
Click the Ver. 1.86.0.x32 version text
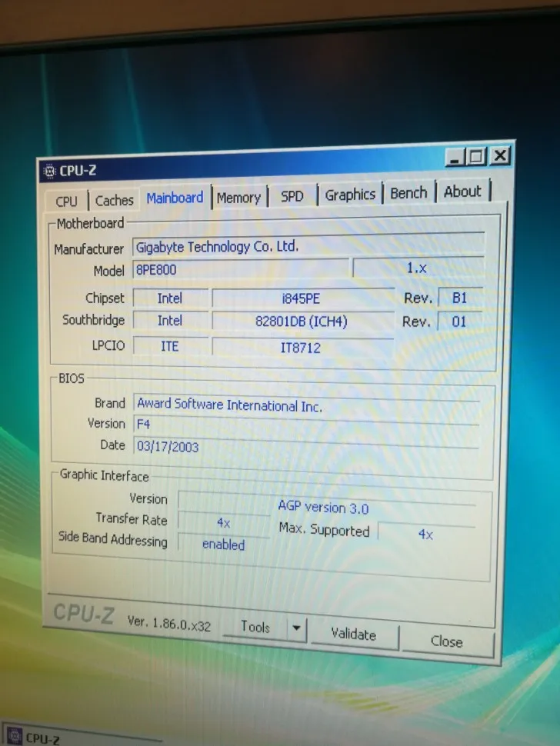[x=169, y=624]
